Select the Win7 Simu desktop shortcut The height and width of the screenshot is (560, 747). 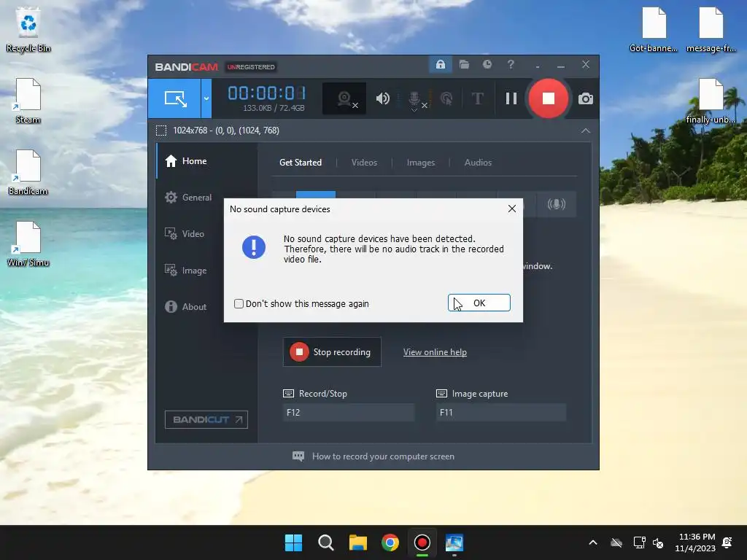click(x=28, y=244)
